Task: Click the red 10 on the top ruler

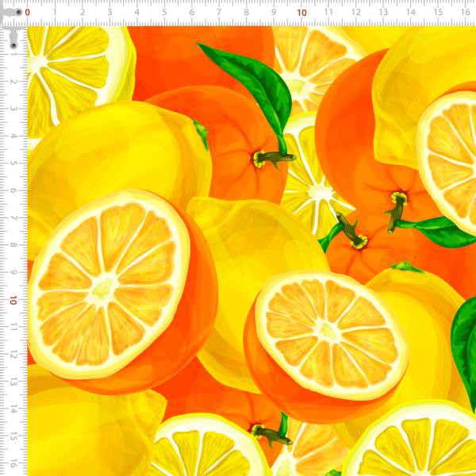Action: [x=301, y=13]
